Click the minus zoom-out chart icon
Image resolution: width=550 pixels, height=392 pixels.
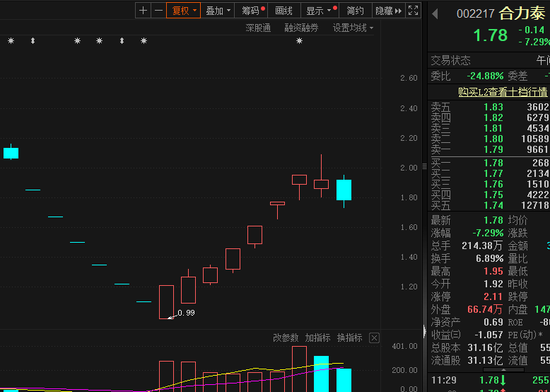click(x=159, y=11)
